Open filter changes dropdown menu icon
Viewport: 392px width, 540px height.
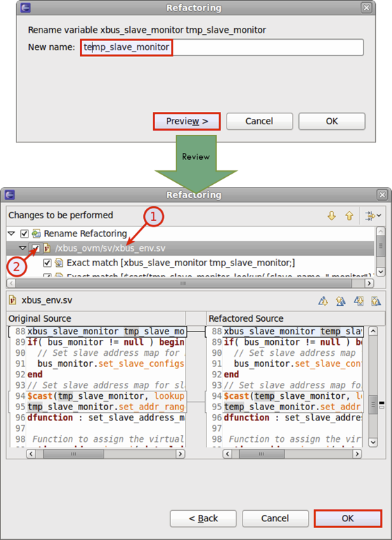(373, 216)
